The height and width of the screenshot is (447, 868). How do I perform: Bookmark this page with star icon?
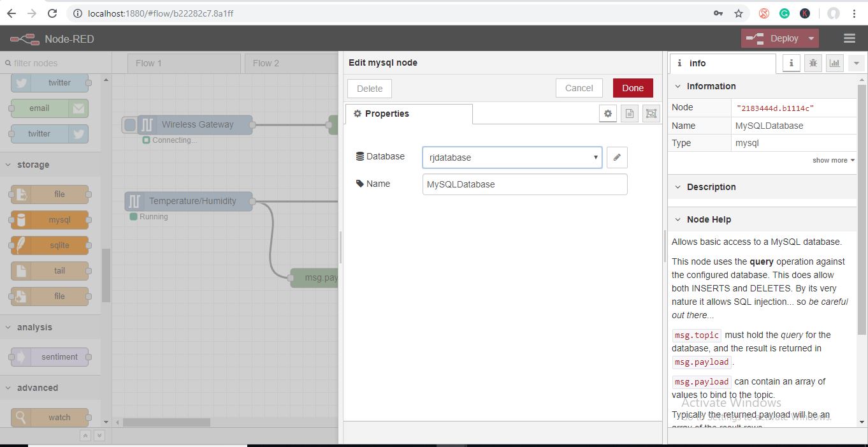pyautogui.click(x=739, y=13)
